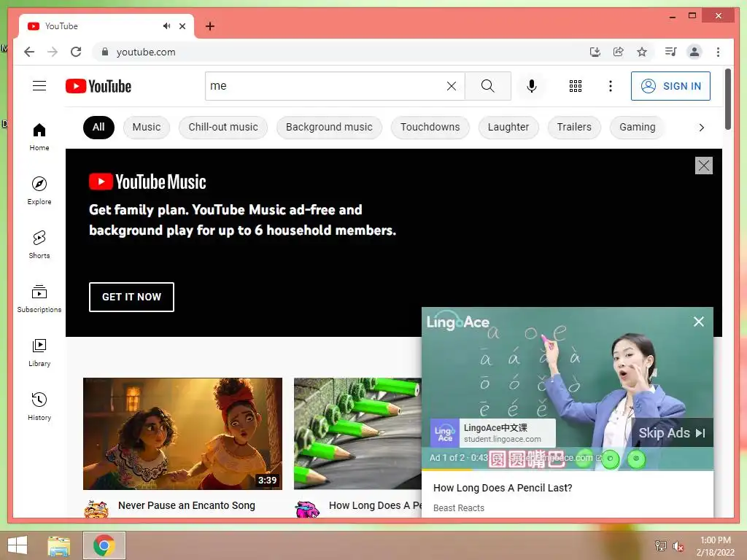Viewport: 747px width, 560px height.
Task: Click Skip Ads button
Action: click(x=672, y=432)
